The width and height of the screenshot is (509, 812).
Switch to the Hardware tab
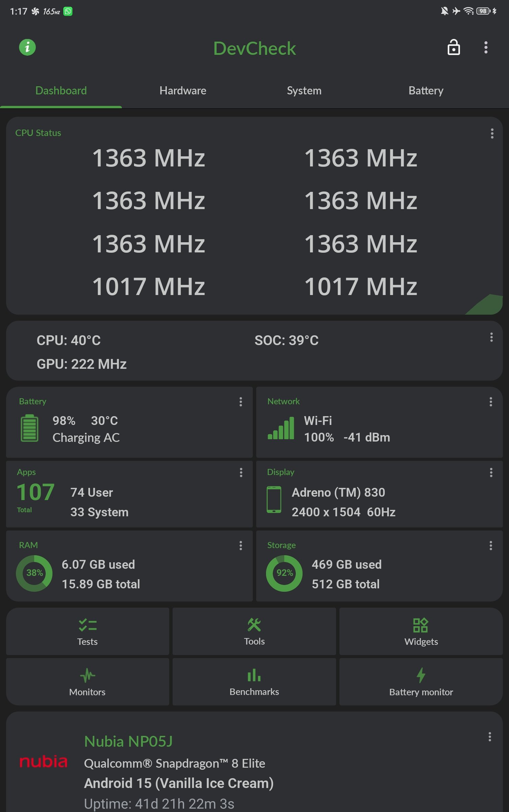(x=183, y=91)
